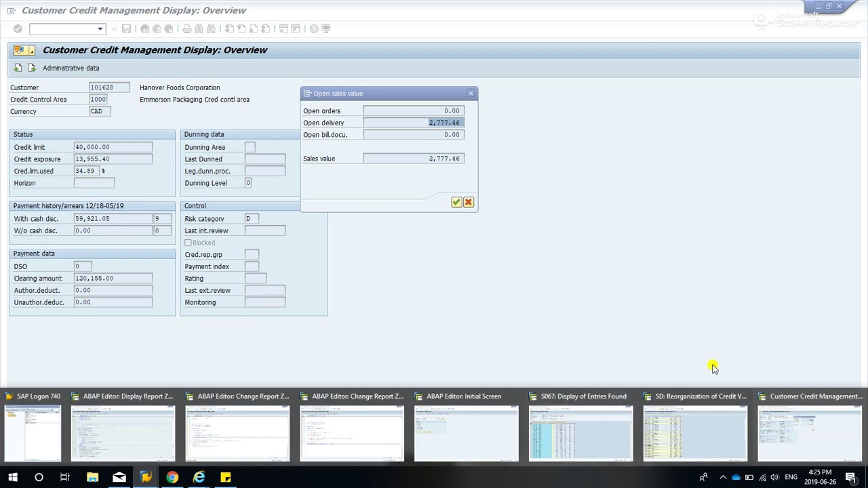Click the volume speaker tray icon
Screen dimensions: 868x488
click(775, 477)
